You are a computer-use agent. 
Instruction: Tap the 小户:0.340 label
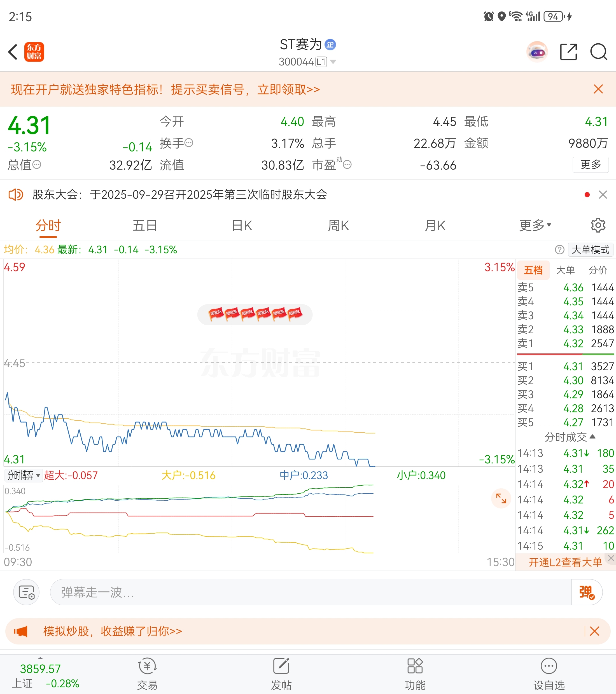click(x=421, y=475)
